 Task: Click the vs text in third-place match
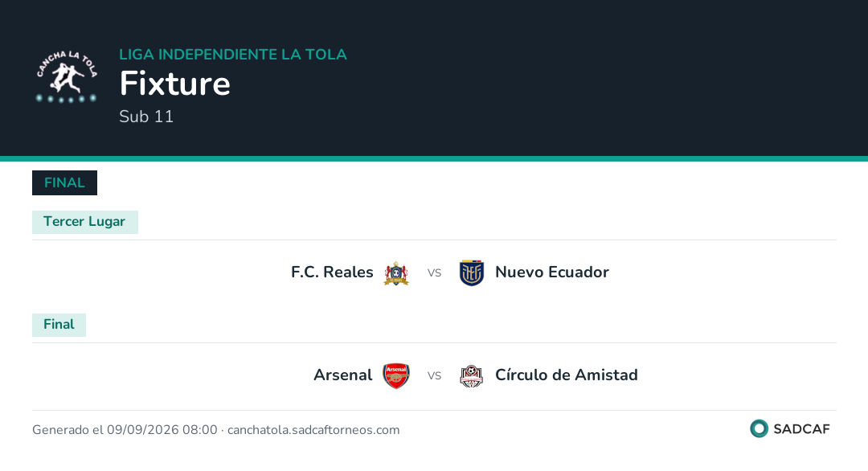(434, 272)
